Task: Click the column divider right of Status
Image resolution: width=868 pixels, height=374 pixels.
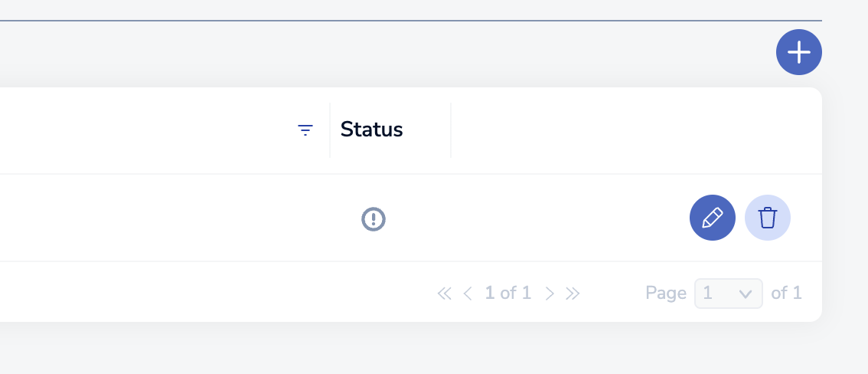Action: point(451,130)
